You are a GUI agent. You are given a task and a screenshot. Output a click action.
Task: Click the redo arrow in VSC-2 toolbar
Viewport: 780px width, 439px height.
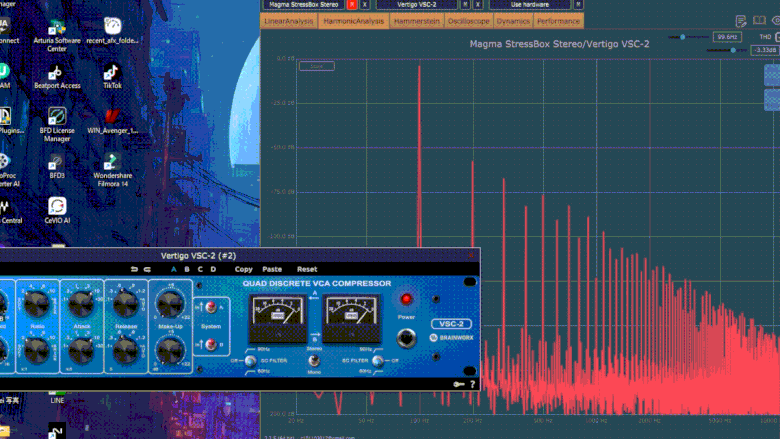[x=147, y=269]
